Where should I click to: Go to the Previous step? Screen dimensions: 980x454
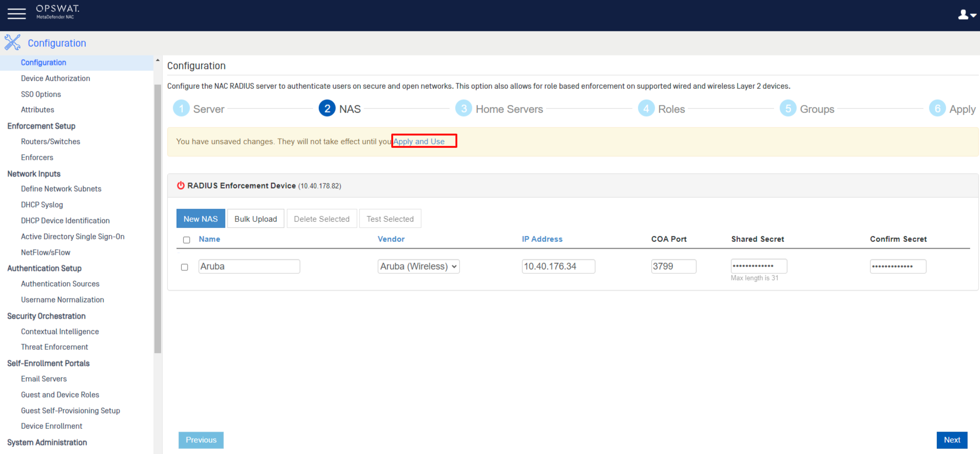coord(201,440)
